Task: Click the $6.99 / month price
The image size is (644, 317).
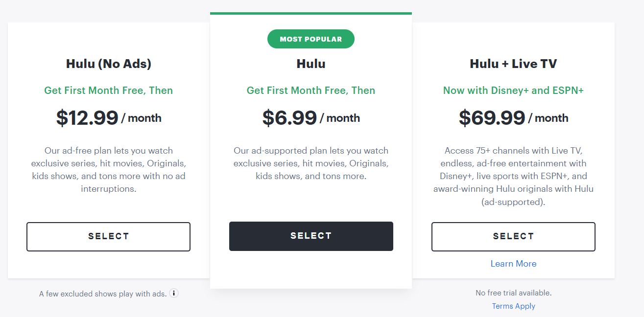Action: click(x=311, y=118)
